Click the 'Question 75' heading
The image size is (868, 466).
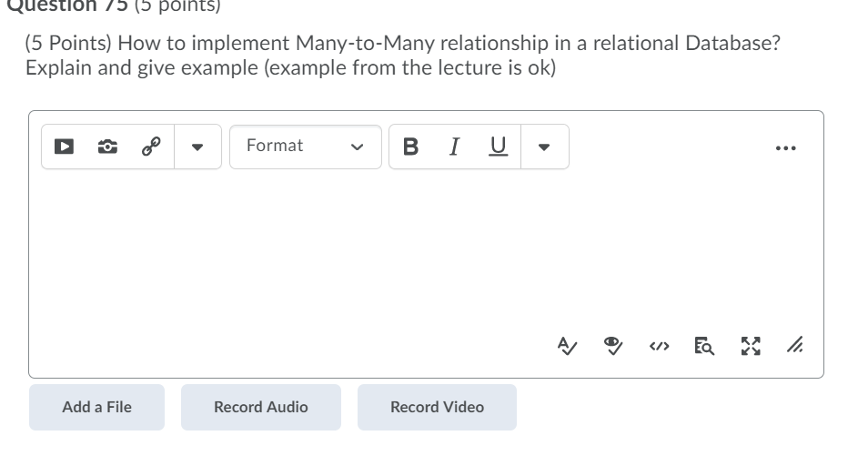67,5
